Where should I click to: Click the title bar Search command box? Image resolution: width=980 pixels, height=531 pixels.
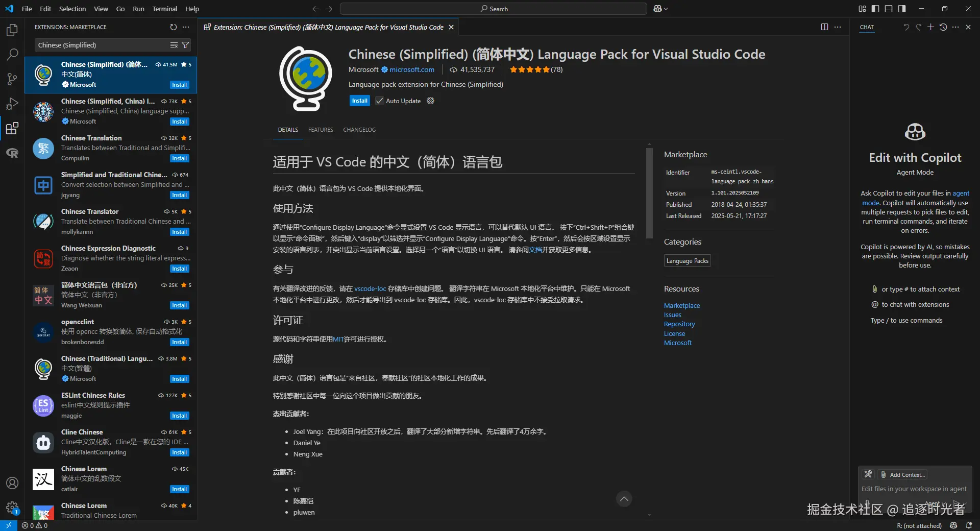click(x=493, y=9)
